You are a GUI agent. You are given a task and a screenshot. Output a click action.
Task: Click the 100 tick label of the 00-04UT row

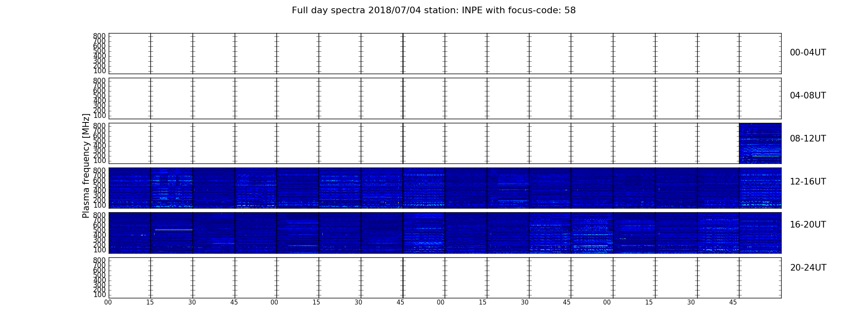(100, 71)
